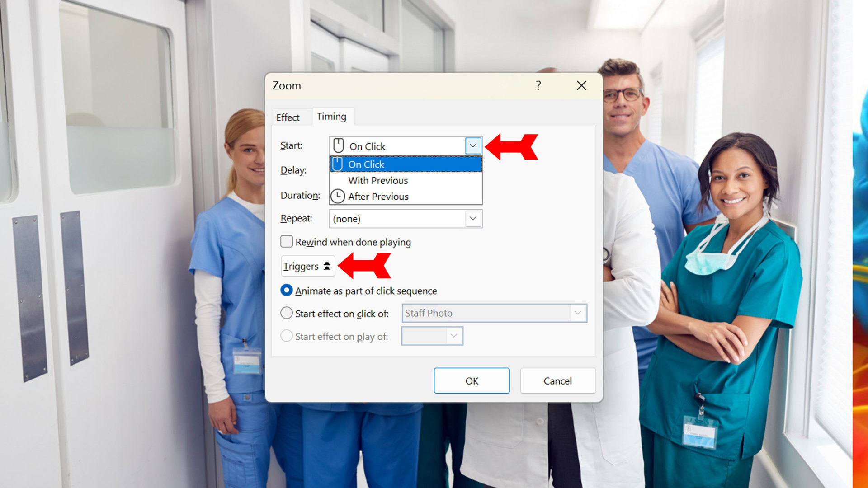868x488 pixels.
Task: Expand the Repeat dropdown options
Action: [x=474, y=218]
